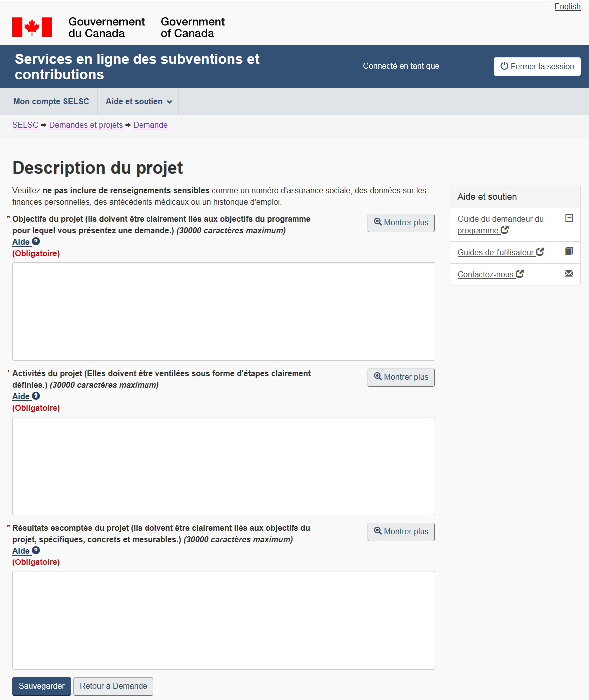The height and width of the screenshot is (700, 589).
Task: Expand Objectifs du projet with Montrer plus
Action: (401, 223)
